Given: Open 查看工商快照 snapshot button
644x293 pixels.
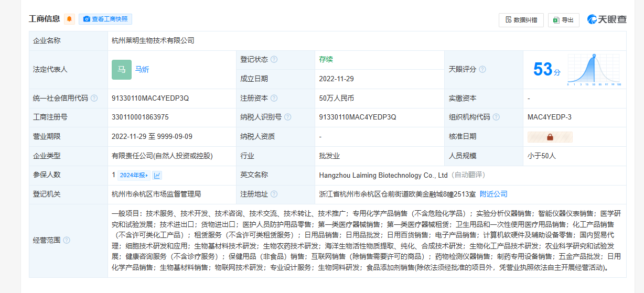Looking at the screenshot, I should pyautogui.click(x=105, y=19).
